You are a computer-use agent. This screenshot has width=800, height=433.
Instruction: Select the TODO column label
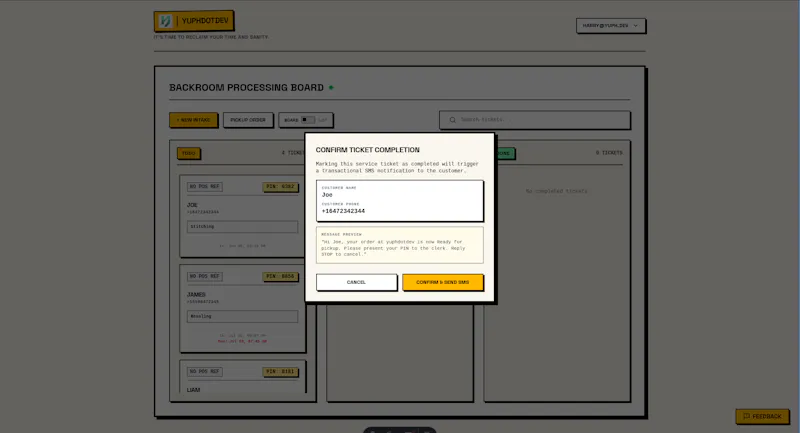click(188, 153)
